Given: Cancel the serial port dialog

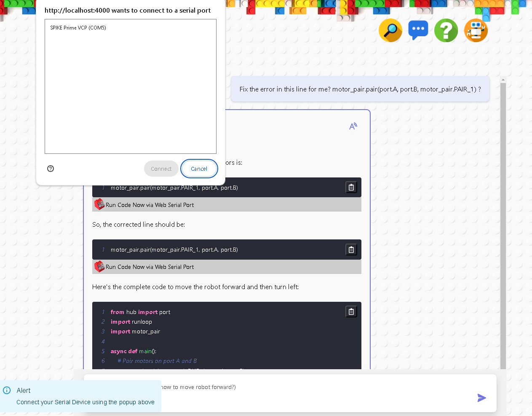Looking at the screenshot, I should coord(199,169).
